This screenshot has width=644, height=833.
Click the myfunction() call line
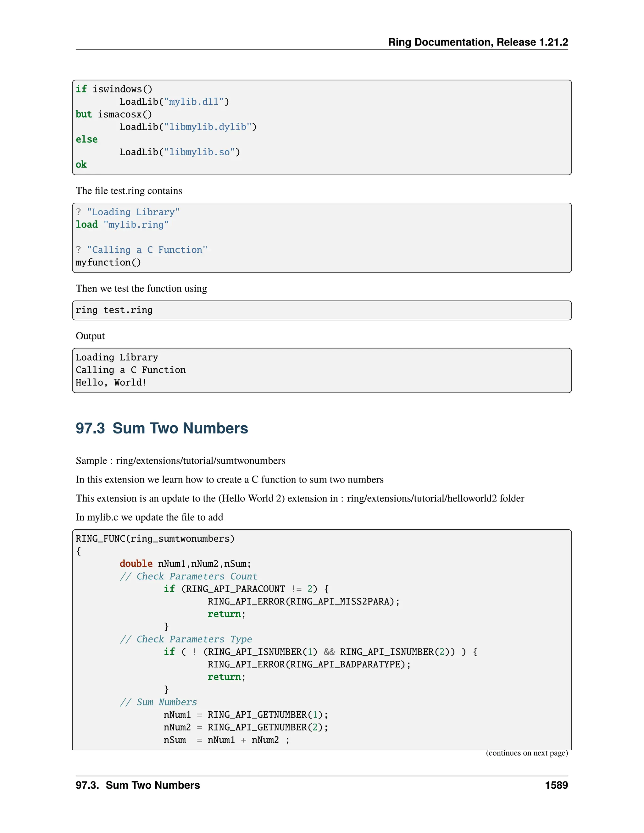108,262
